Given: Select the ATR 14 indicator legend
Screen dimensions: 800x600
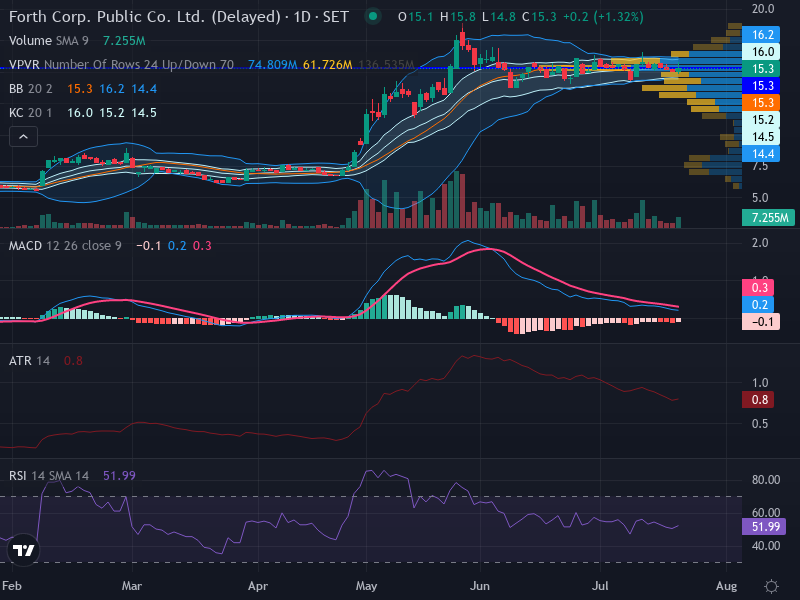Looking at the screenshot, I should pos(30,361).
